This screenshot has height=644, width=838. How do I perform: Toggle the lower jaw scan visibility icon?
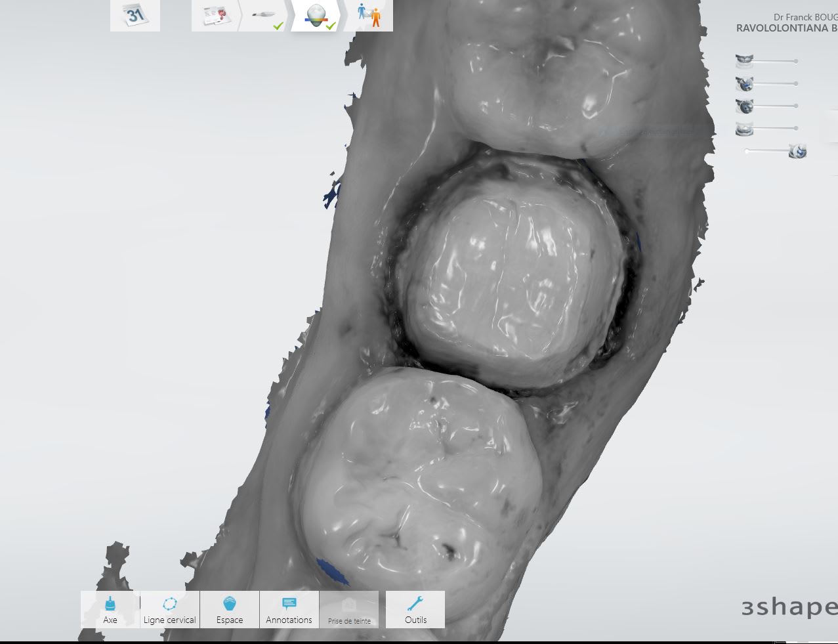744,128
